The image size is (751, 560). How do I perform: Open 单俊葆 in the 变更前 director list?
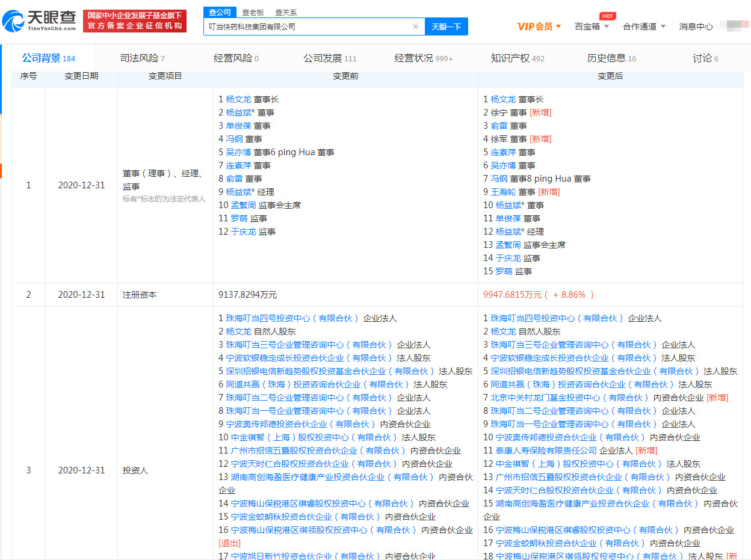coord(238,126)
